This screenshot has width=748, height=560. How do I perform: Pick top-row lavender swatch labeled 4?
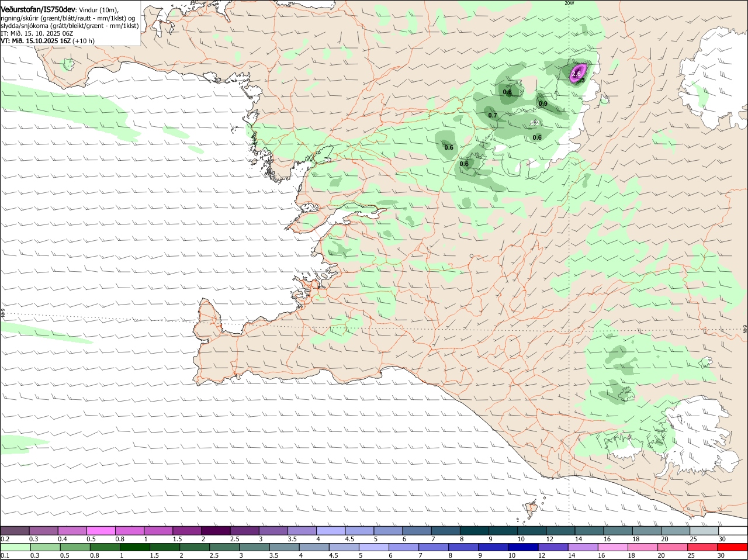click(x=331, y=530)
